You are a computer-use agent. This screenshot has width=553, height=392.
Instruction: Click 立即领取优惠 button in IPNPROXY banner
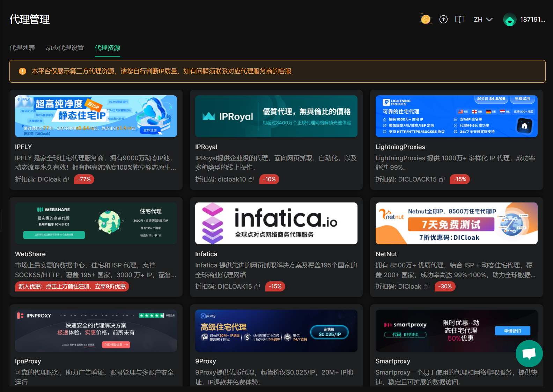pos(116,345)
